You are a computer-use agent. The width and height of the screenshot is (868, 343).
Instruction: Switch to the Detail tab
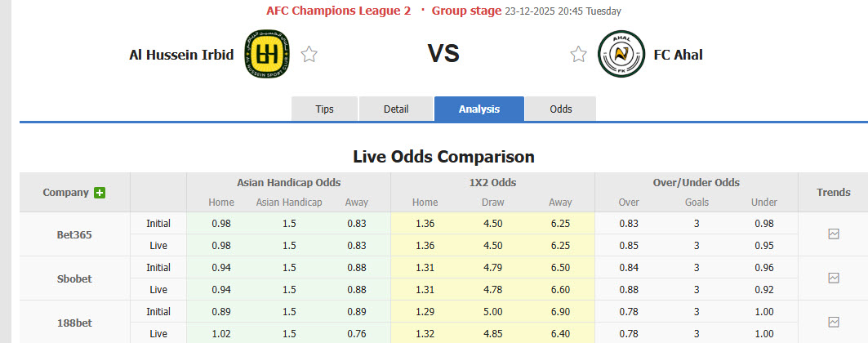click(396, 109)
